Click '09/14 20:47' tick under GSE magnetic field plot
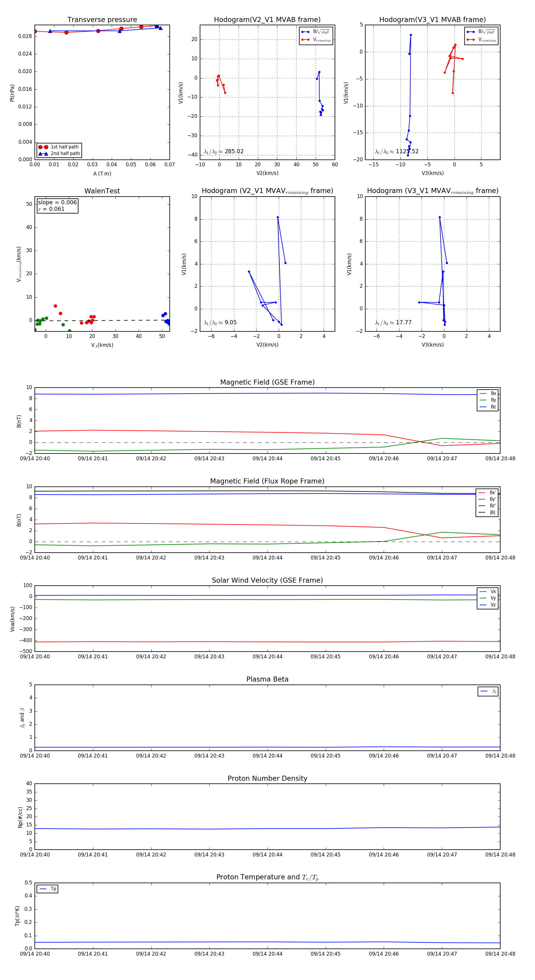 click(x=442, y=459)
